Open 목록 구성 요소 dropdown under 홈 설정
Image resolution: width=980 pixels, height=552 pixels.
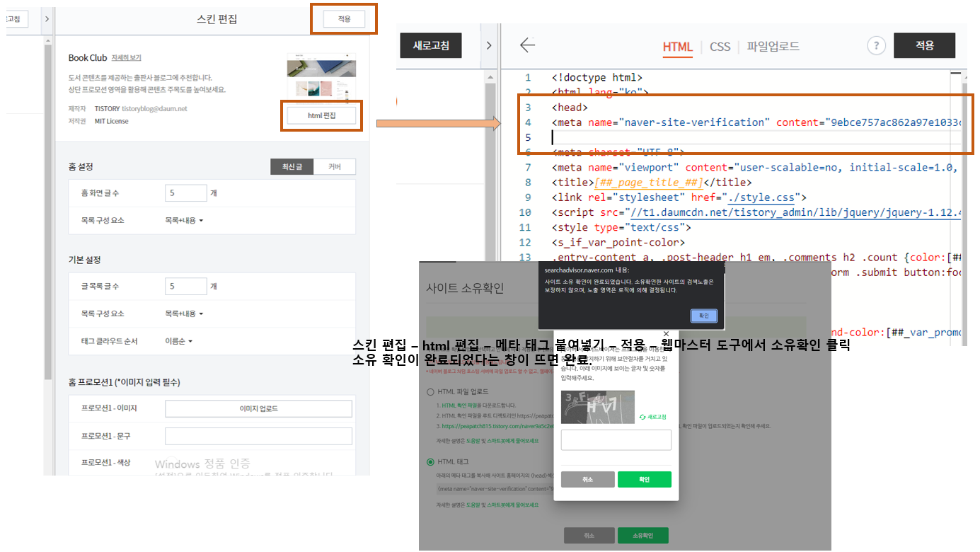pyautogui.click(x=184, y=220)
